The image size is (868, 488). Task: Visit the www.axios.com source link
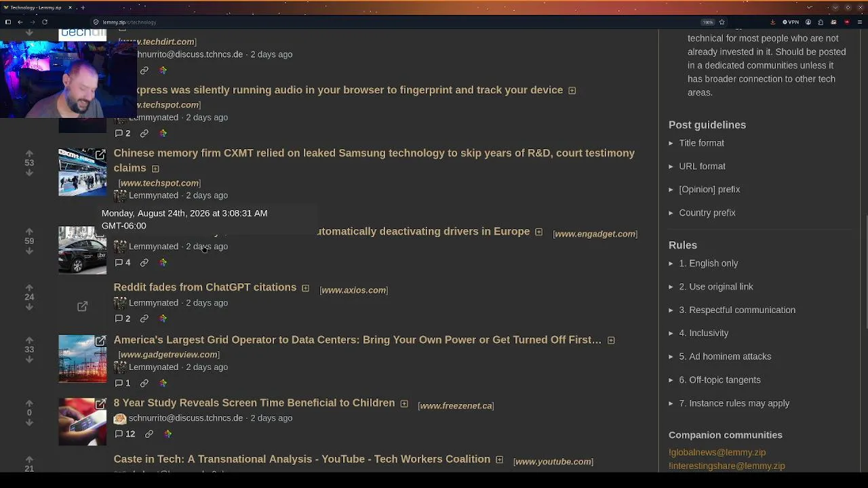353,290
